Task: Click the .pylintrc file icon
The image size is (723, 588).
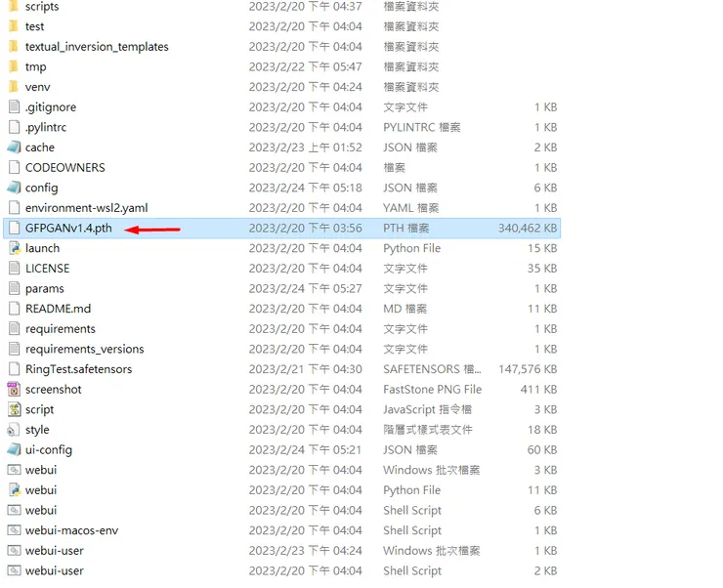Action: pos(15,127)
